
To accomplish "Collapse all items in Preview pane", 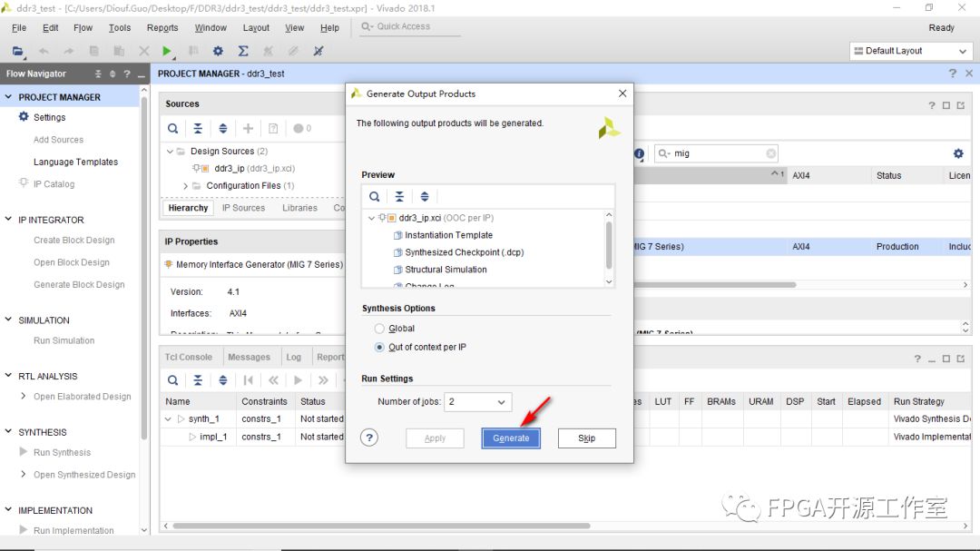I will (x=399, y=196).
